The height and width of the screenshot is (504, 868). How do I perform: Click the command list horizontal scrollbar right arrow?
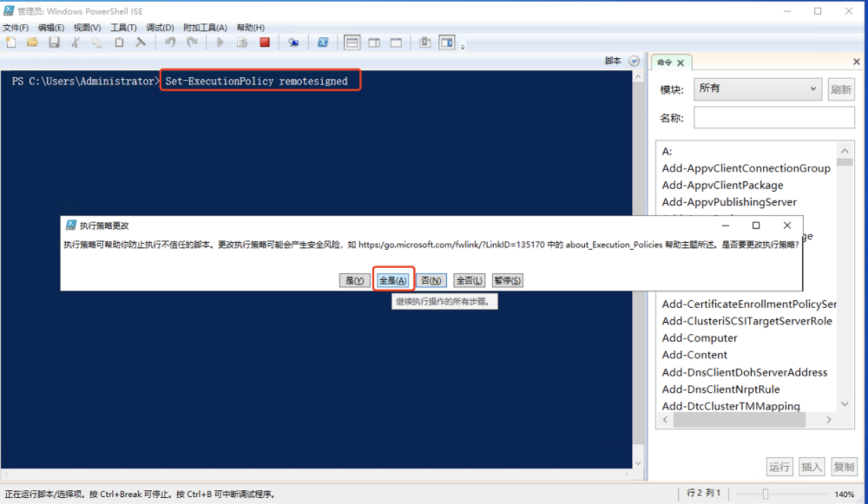[x=829, y=419]
